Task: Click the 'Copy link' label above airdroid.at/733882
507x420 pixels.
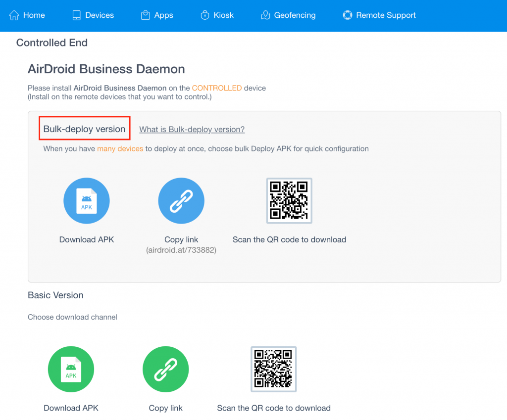Action: click(x=181, y=240)
